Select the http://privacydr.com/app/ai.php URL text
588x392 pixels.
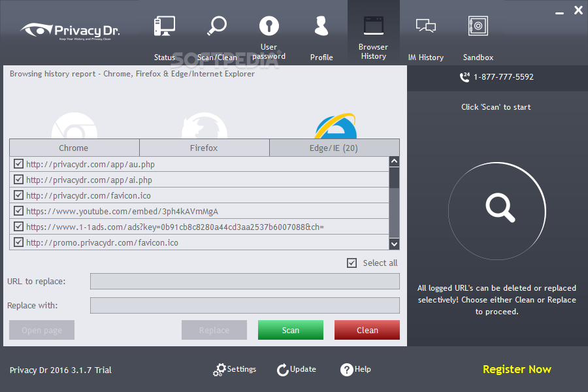tap(90, 180)
